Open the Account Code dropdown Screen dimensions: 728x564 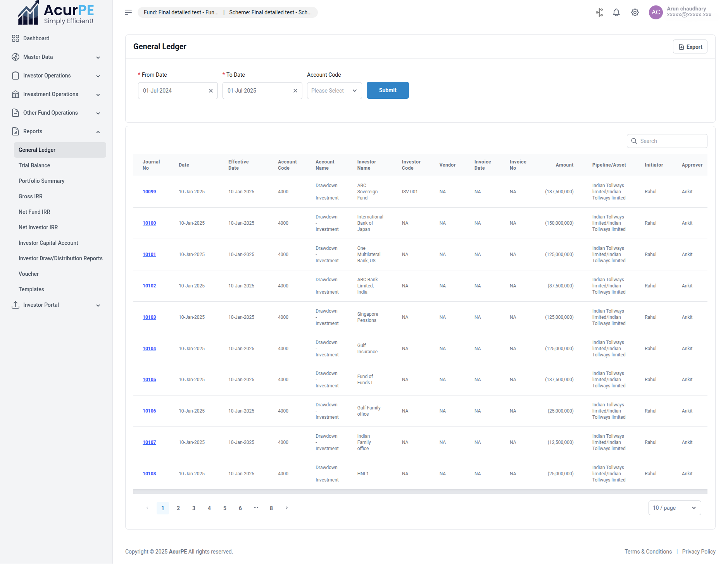coord(334,91)
